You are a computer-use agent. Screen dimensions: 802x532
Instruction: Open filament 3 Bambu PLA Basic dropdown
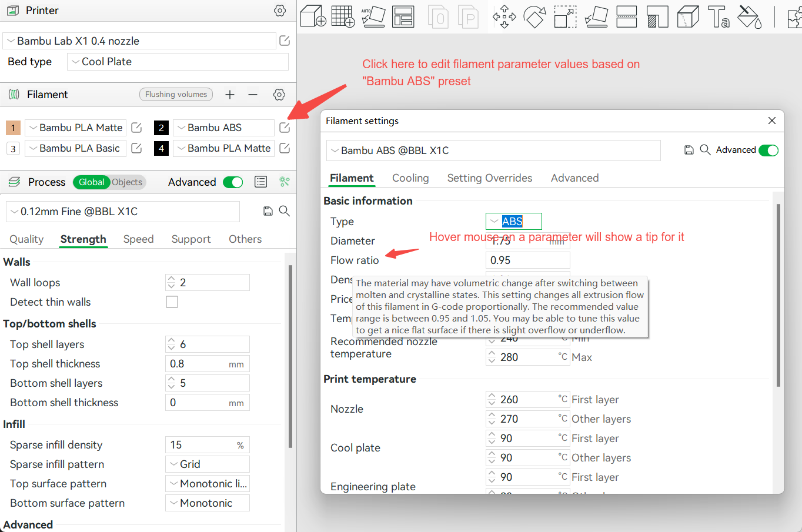point(75,148)
